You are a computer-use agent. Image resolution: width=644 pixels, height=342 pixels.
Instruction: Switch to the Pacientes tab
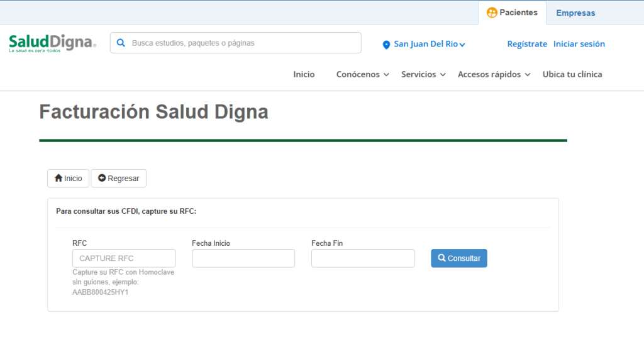click(512, 13)
